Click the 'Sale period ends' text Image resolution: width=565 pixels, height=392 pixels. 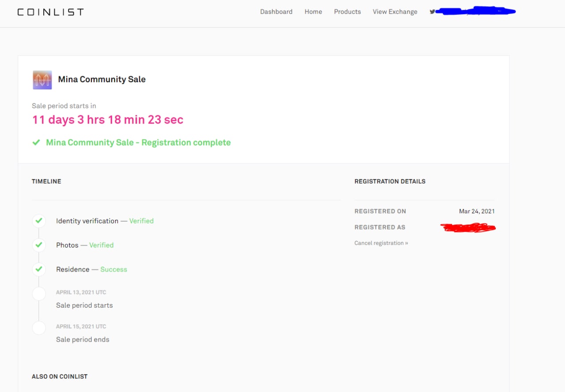tap(83, 339)
